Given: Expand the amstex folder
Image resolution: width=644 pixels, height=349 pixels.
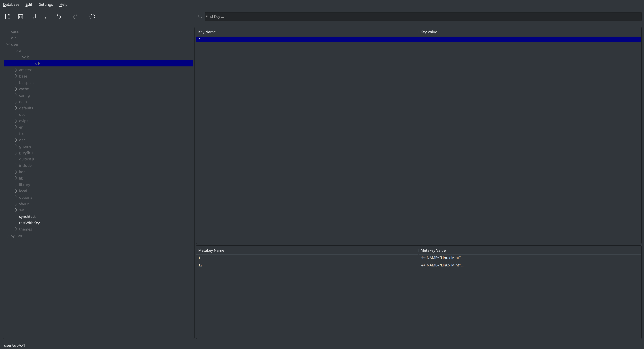Looking at the screenshot, I should [x=16, y=70].
